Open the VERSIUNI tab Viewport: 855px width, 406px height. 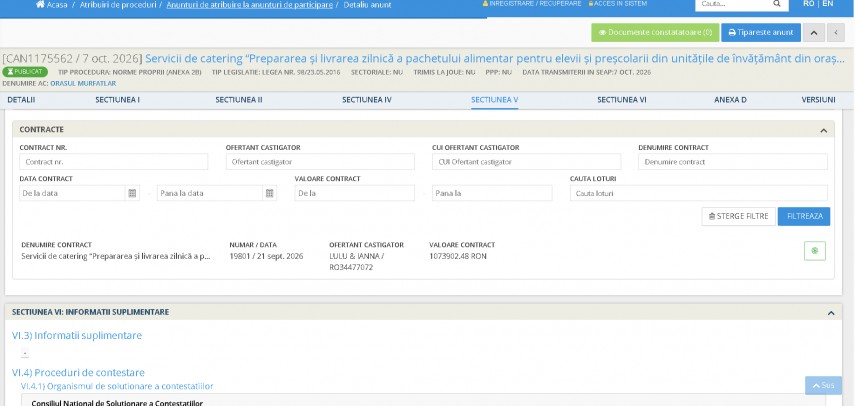[x=818, y=100]
